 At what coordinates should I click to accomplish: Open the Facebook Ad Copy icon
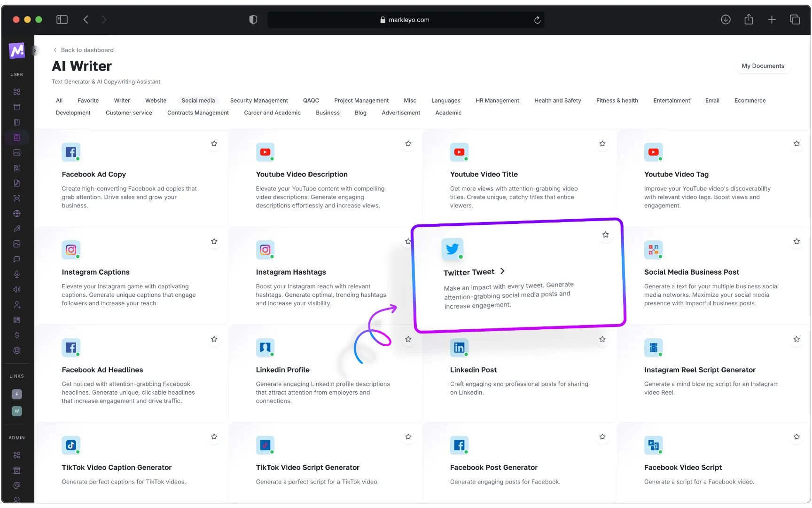click(x=71, y=152)
